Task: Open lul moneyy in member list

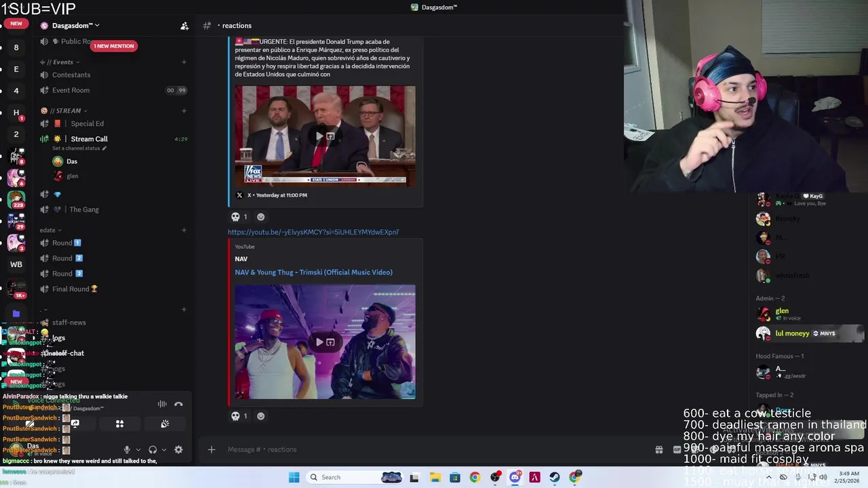Action: [x=809, y=333]
